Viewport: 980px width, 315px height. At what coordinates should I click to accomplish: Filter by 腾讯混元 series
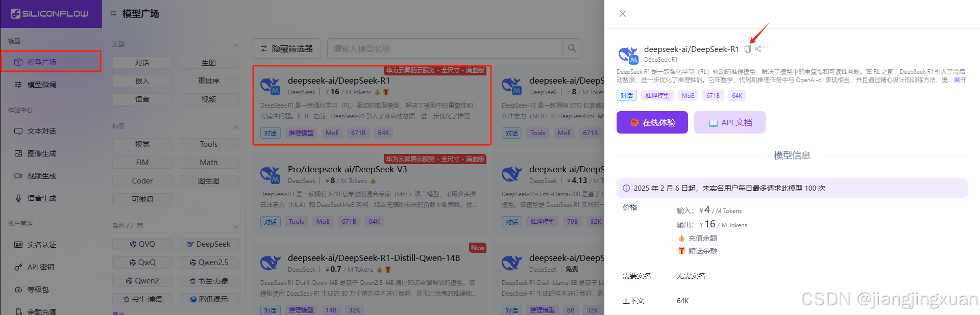pos(209,299)
